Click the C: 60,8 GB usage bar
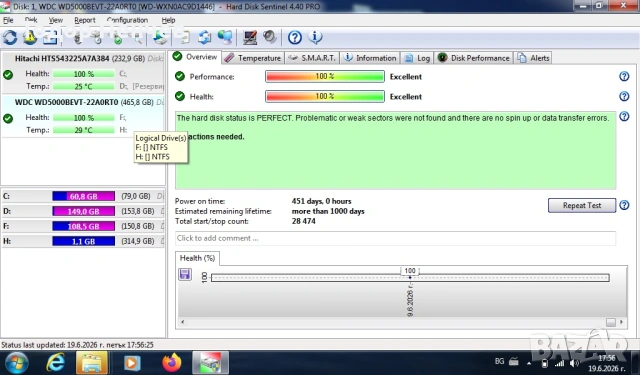This screenshot has width=640, height=375. (83, 196)
